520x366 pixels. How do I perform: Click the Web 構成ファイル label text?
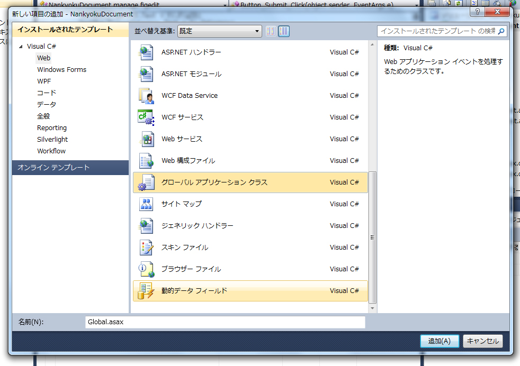[188, 161]
